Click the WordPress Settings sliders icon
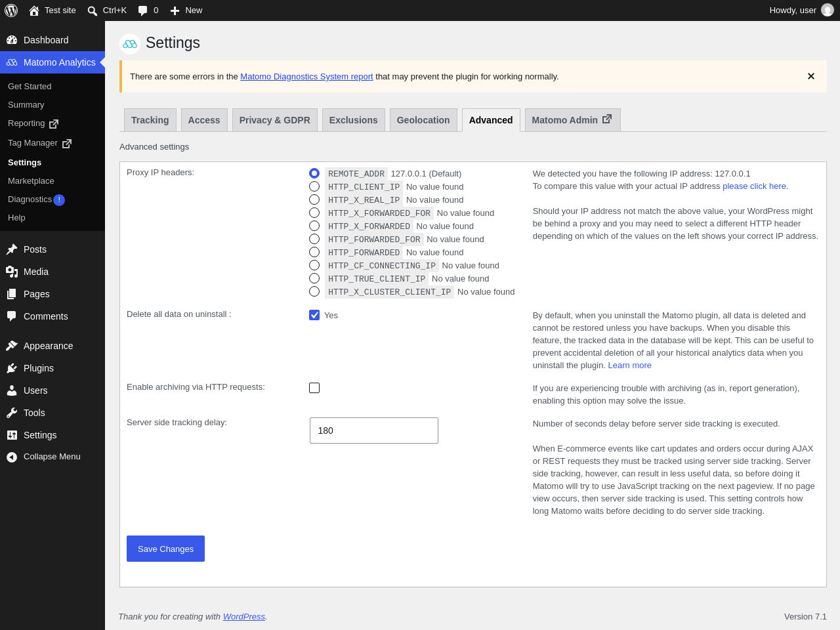 (12, 435)
